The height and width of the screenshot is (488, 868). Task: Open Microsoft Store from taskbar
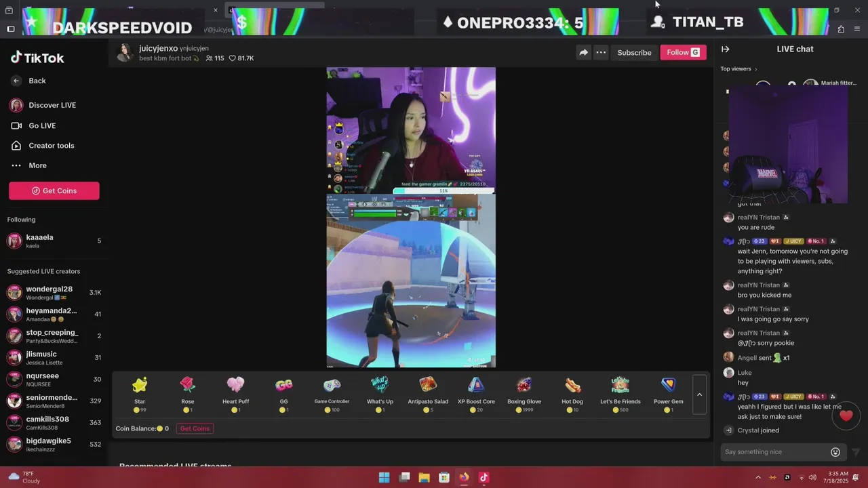coord(443,477)
